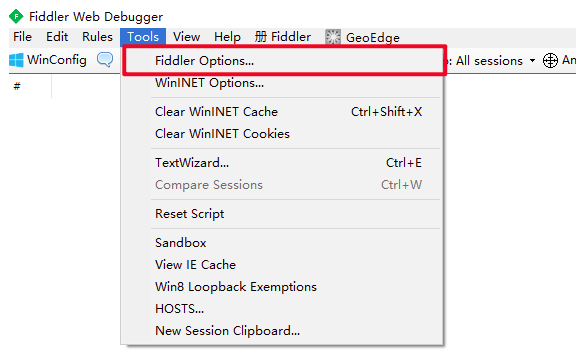Click the crosshair target icon
Image resolution: width=582 pixels, height=362 pixels.
pos(550,61)
